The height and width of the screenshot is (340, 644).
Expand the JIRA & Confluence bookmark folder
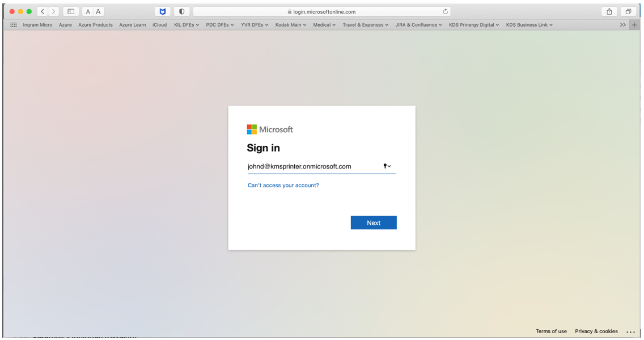418,24
